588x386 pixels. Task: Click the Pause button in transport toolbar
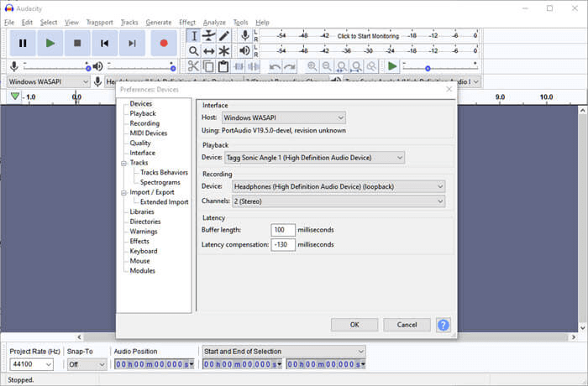pyautogui.click(x=23, y=43)
